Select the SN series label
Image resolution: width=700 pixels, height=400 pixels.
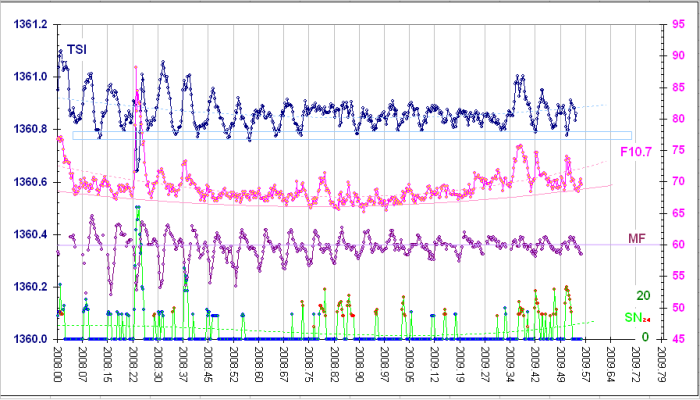pyautogui.click(x=632, y=317)
